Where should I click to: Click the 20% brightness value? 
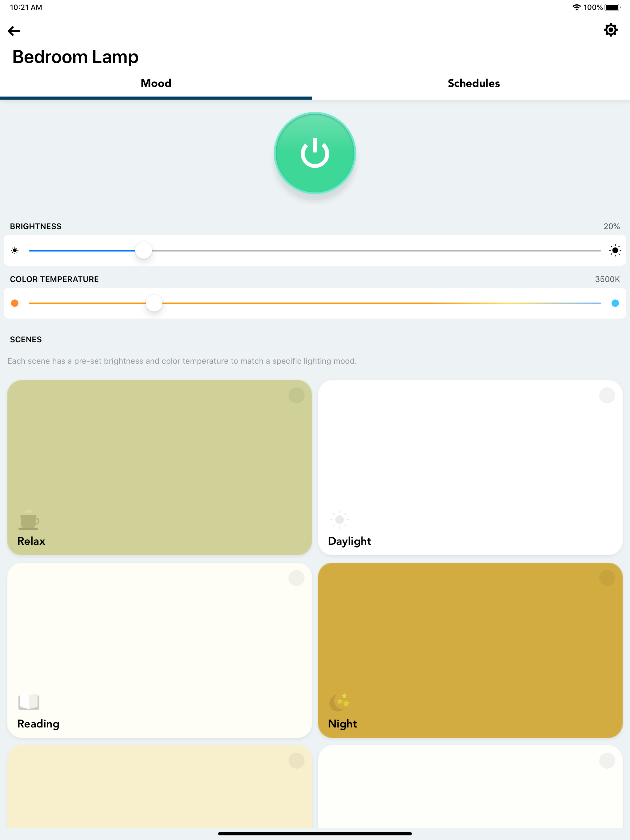coord(611,226)
